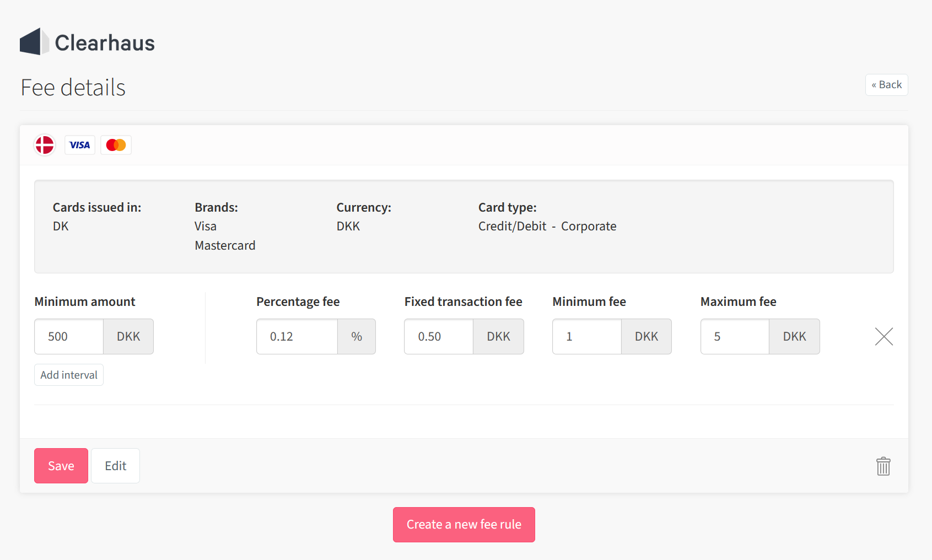The width and height of the screenshot is (932, 560).
Task: Click the 'Mastercard' brand text
Action: click(x=225, y=245)
